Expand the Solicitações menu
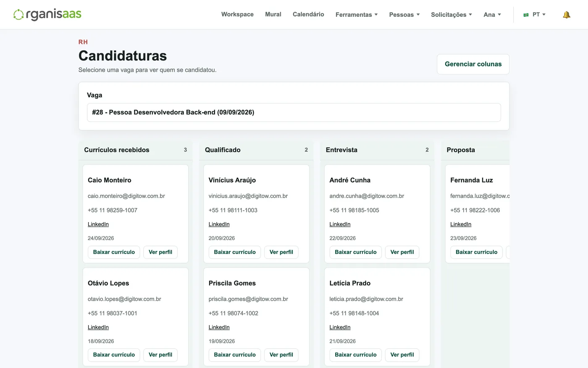The image size is (588, 368). tap(451, 14)
